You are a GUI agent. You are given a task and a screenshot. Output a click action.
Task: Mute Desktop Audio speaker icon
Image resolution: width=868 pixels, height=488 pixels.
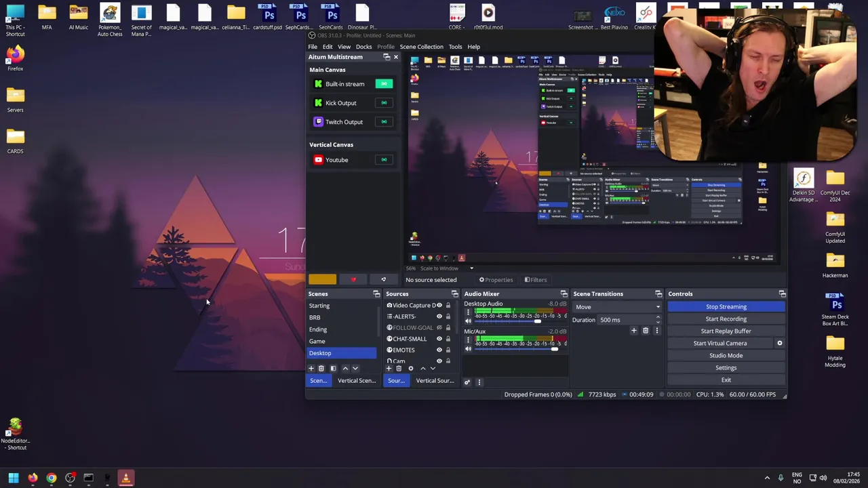[x=468, y=321]
